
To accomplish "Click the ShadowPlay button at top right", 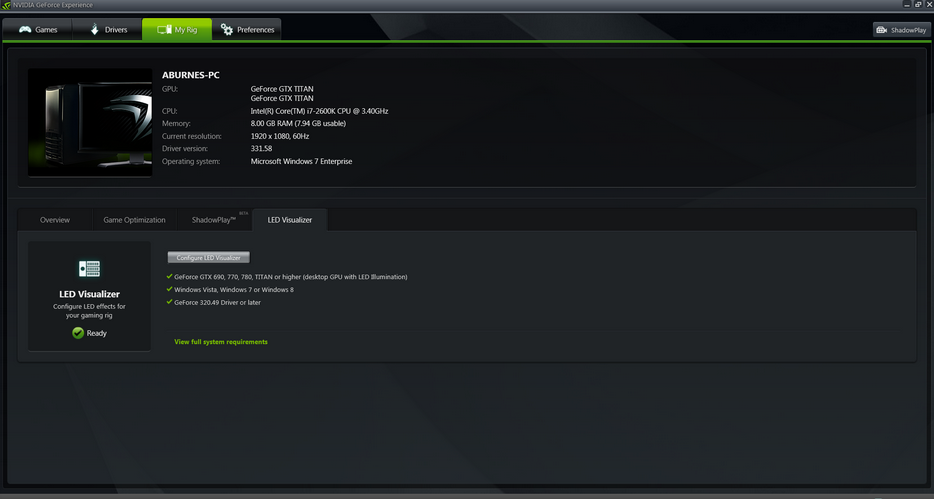I will pos(901,30).
